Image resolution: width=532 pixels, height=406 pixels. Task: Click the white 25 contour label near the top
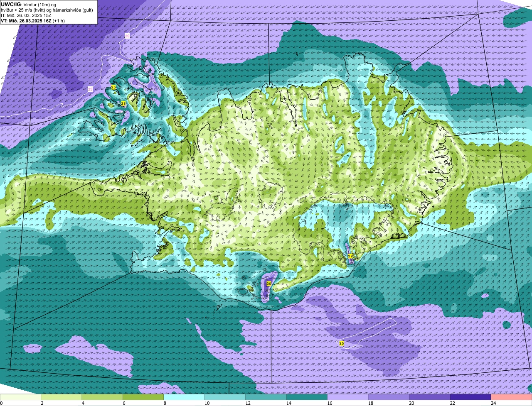point(127,36)
